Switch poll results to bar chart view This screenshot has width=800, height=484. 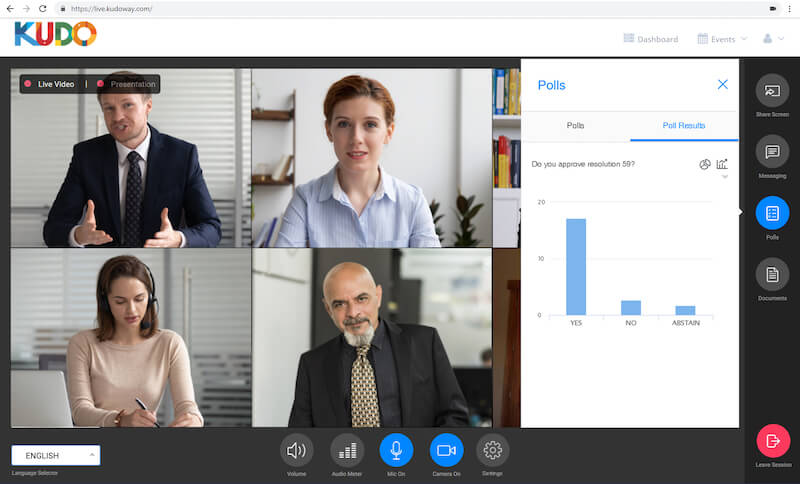tap(722, 164)
